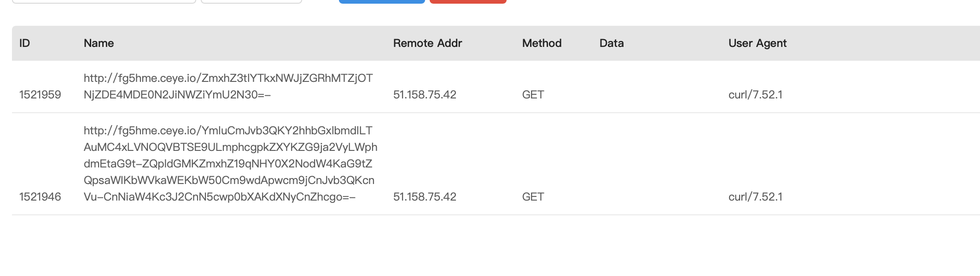Screen dimensions: 980x276
Task: Click GET method in row 1521959
Action: [x=533, y=95]
